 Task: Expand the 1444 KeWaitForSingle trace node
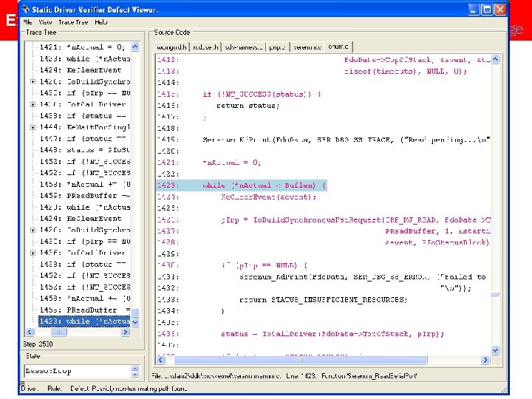pos(33,128)
